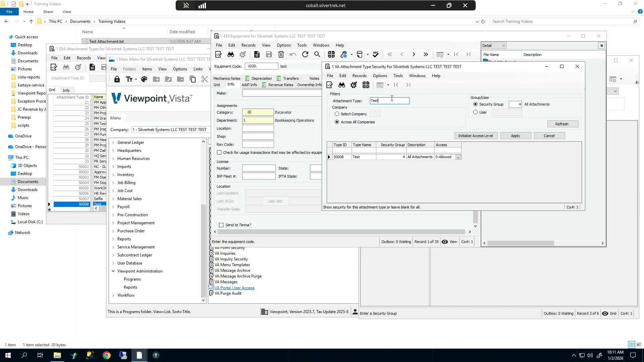Open Google Chrome from the taskbar
644x362 pixels.
[x=107, y=355]
